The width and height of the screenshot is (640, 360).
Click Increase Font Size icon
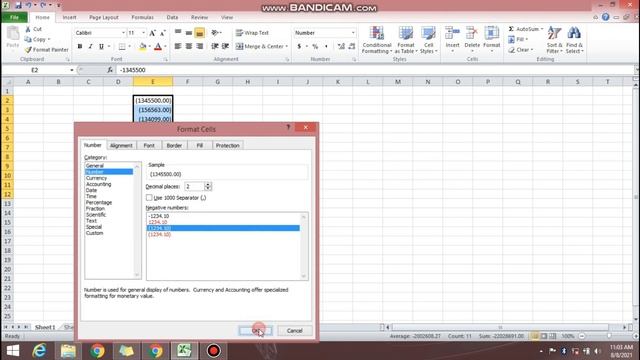152,33
